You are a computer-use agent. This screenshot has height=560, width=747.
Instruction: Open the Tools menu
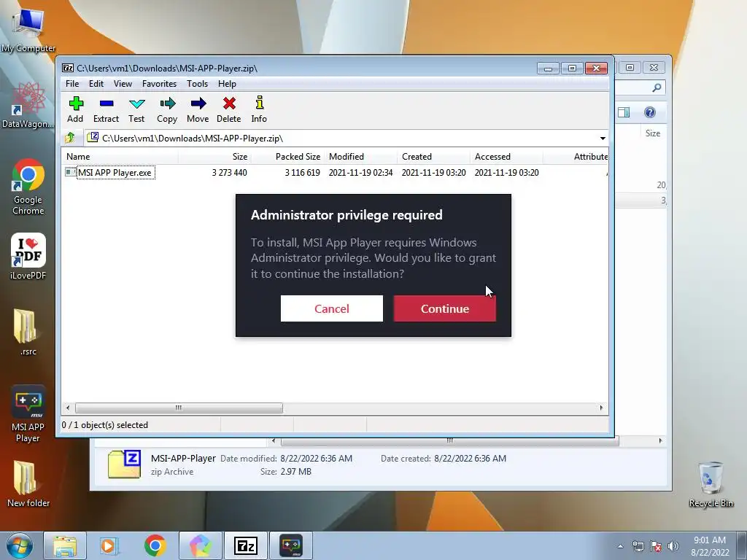click(197, 84)
